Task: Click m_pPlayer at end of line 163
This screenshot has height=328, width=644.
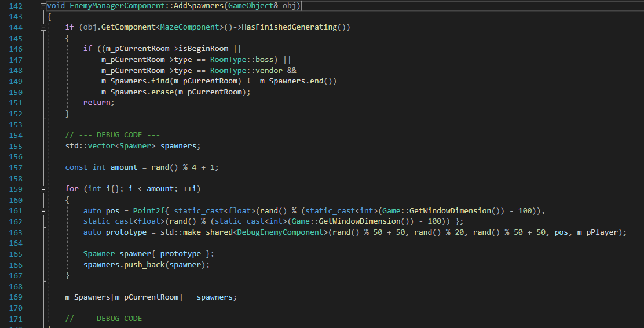Action: [597, 232]
